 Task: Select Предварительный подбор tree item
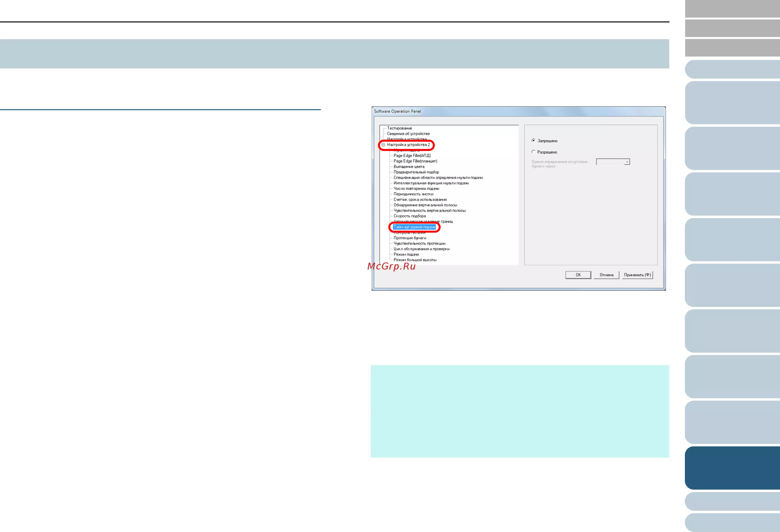pos(416,172)
